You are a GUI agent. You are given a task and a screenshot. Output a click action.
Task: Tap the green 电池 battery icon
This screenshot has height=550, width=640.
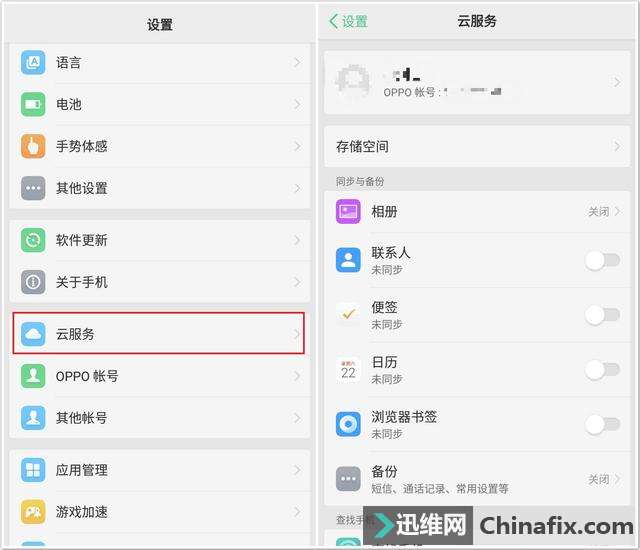click(33, 104)
